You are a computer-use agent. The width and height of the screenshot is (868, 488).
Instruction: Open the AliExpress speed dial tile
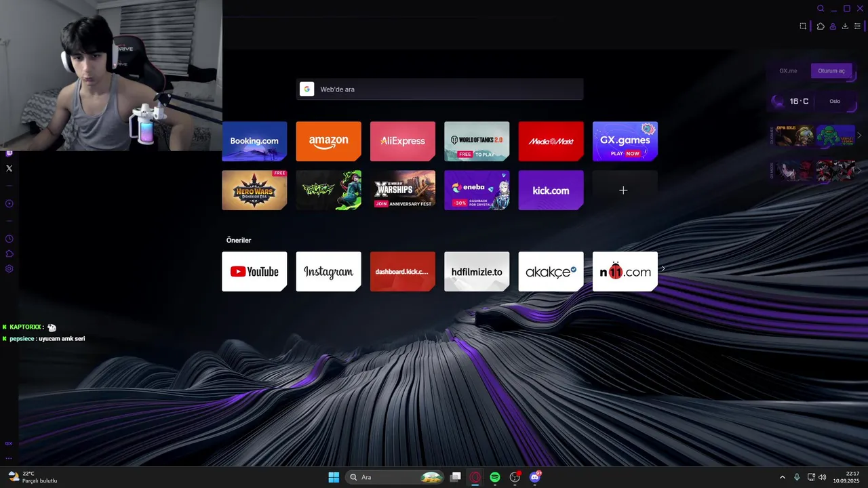[403, 141]
